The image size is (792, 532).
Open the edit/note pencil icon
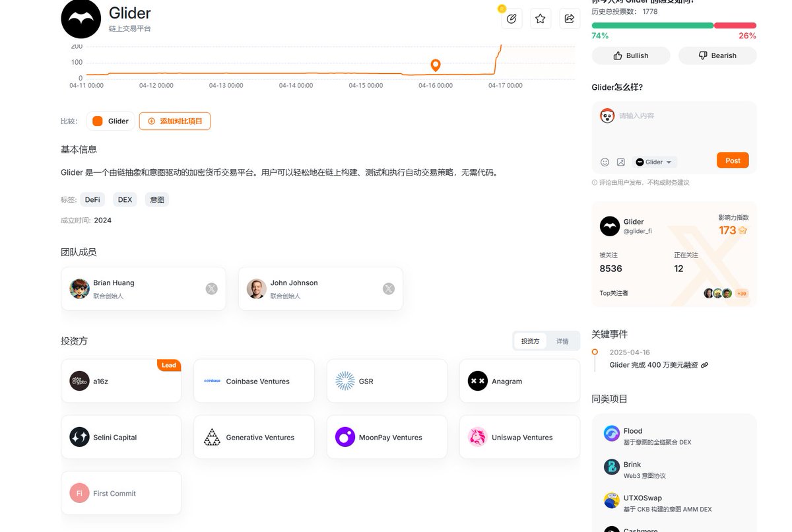pyautogui.click(x=511, y=18)
